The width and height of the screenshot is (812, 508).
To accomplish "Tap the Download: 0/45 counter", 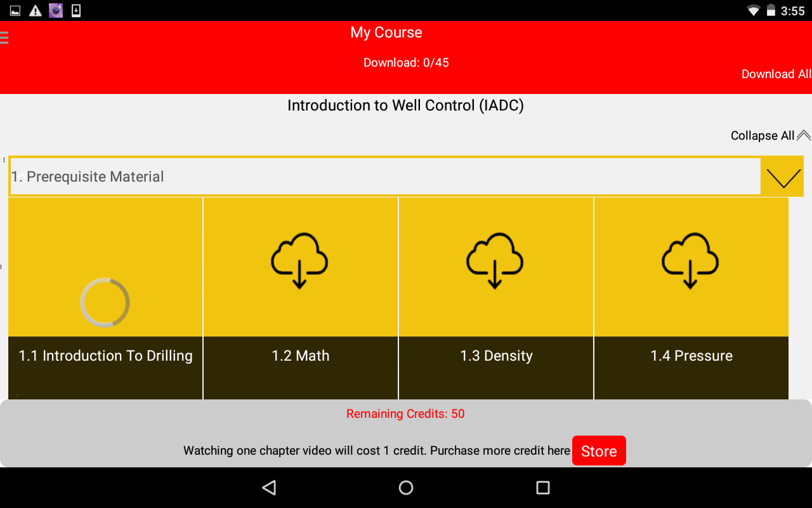I will 406,62.
